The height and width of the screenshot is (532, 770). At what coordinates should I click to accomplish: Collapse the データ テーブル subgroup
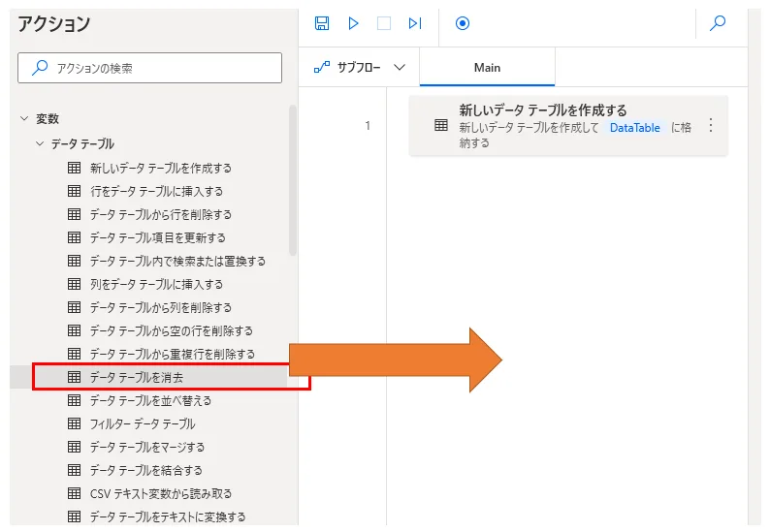[40, 143]
